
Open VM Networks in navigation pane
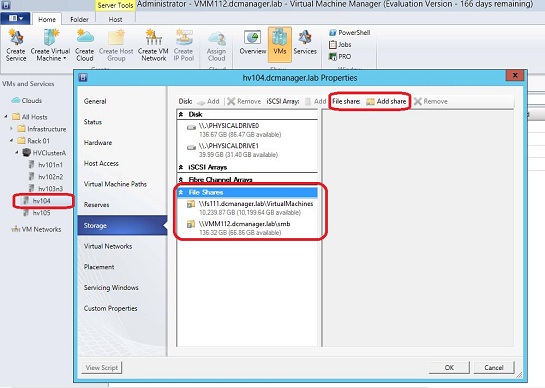pos(36,229)
